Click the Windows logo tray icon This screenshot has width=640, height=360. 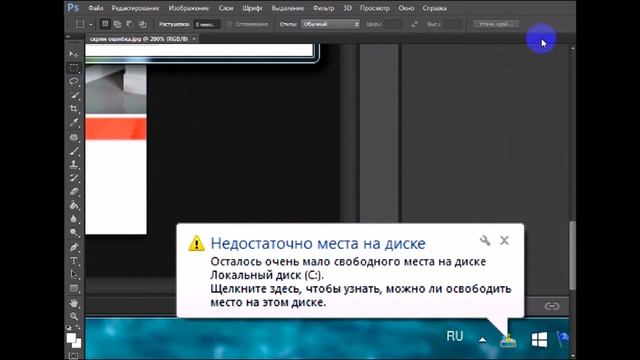[539, 340]
